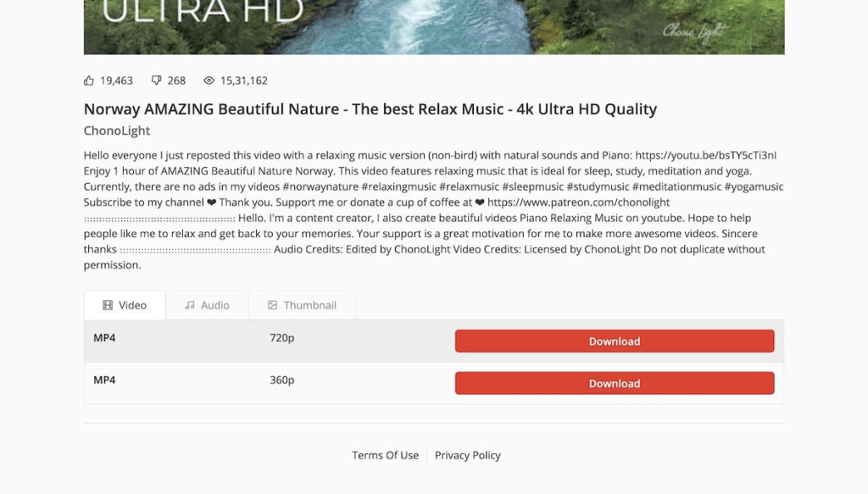Download the MP4 360p video
This screenshot has width=868, height=494.
pos(615,383)
